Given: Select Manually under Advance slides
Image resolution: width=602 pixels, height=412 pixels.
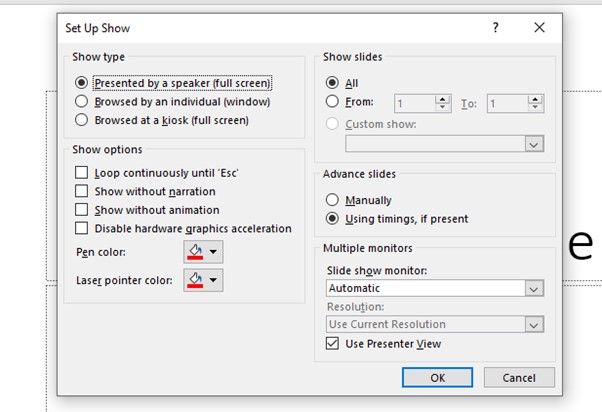Looking at the screenshot, I should click(x=333, y=200).
